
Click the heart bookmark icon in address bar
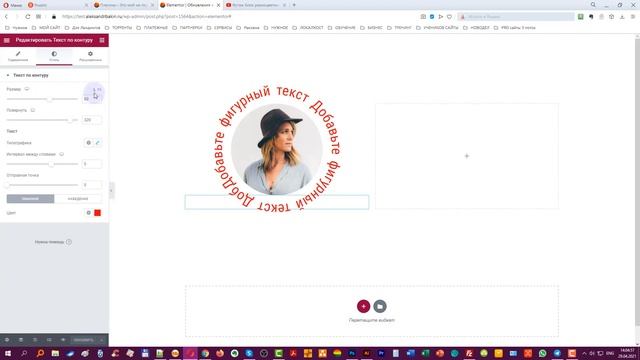coord(449,17)
